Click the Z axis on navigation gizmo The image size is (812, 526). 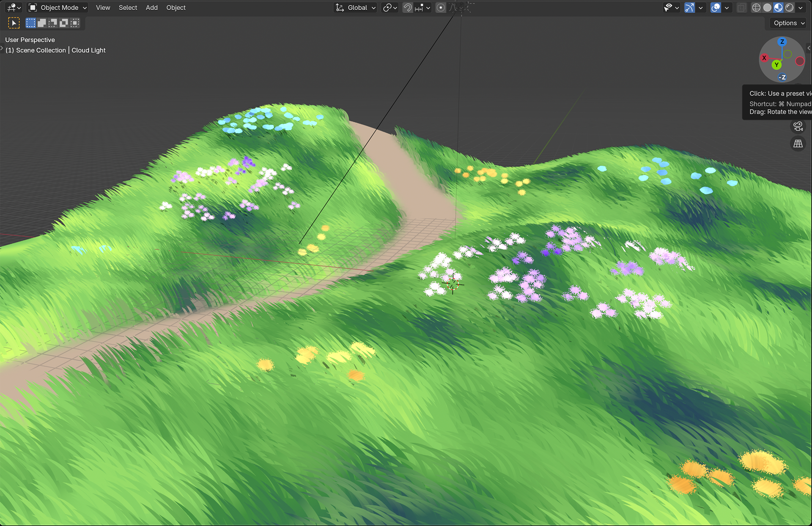(782, 41)
